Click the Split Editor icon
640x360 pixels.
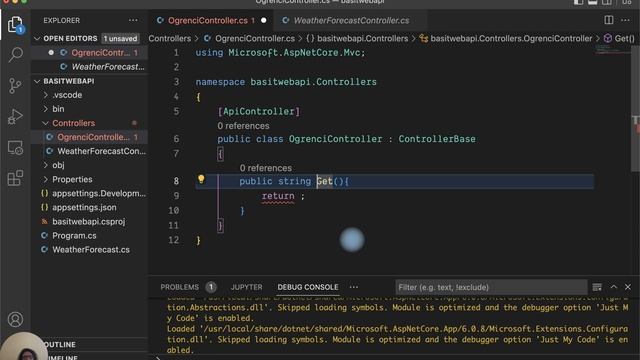pyautogui.click(x=609, y=20)
